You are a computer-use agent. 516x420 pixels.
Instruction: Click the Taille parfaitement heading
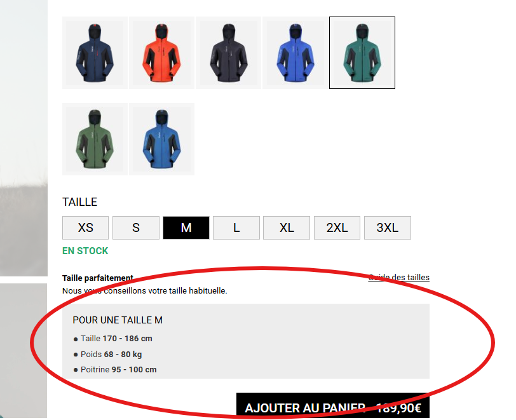coord(98,278)
